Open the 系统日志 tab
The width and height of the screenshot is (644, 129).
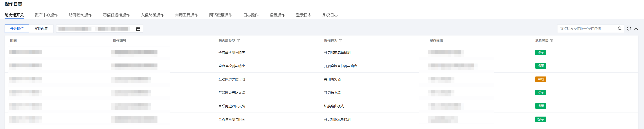330,15
